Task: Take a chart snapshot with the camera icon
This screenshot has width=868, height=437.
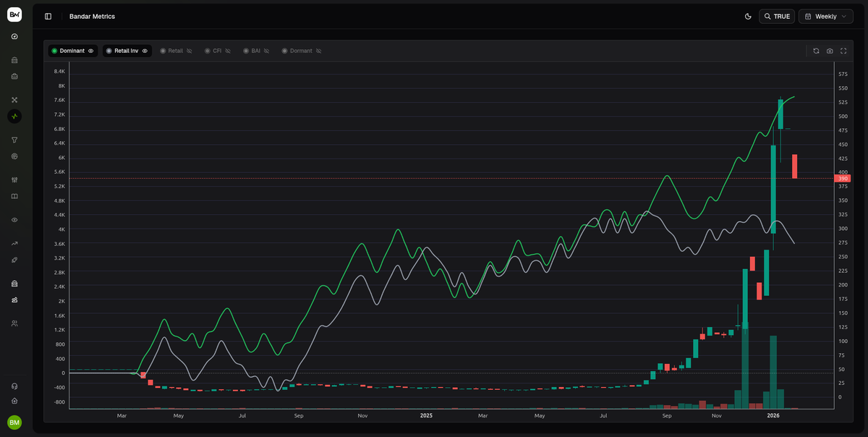Action: coord(830,51)
